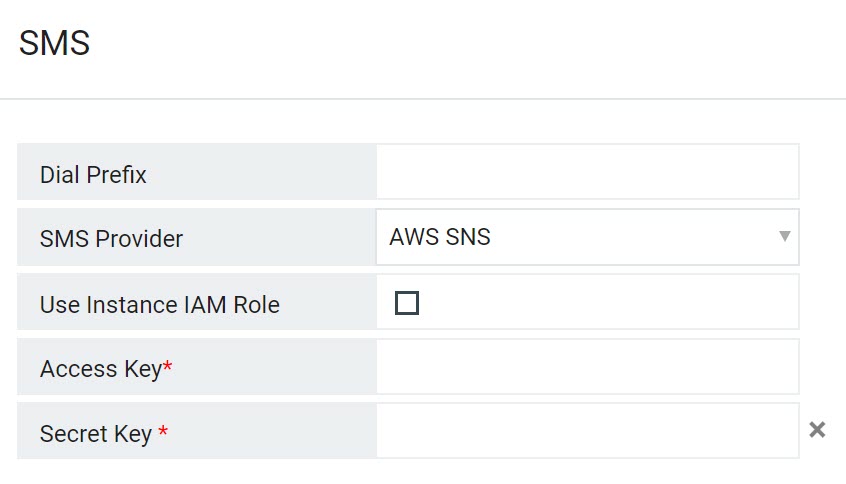The image size is (846, 484).
Task: Click the Secret Key label
Action: click(x=96, y=434)
